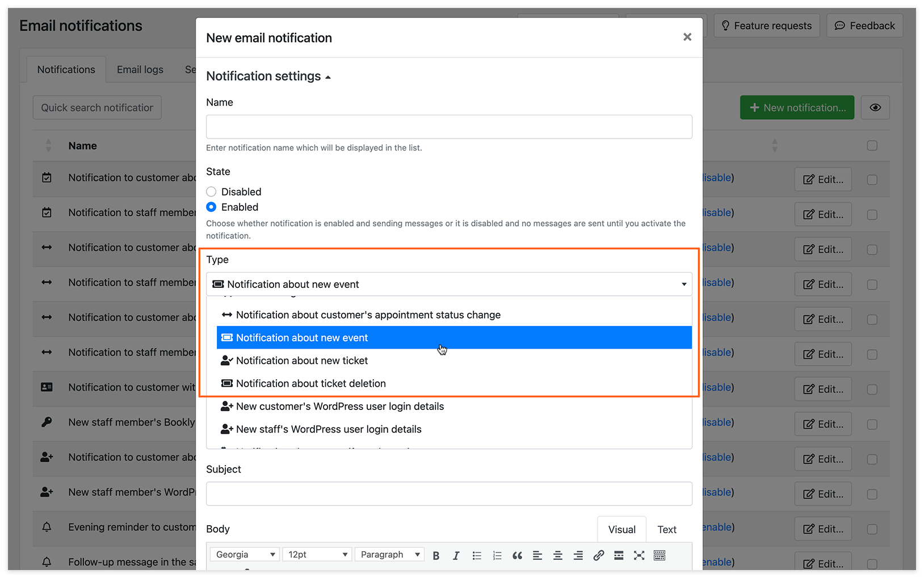This screenshot has width=924, height=578.
Task: Toggle fullscreen editor mode icon
Action: 639,555
